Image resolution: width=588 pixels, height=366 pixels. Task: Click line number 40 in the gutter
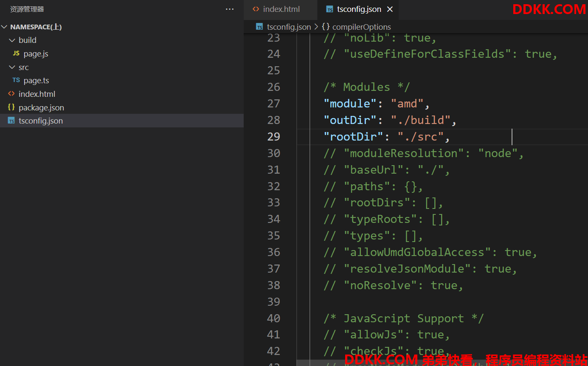pos(274,318)
